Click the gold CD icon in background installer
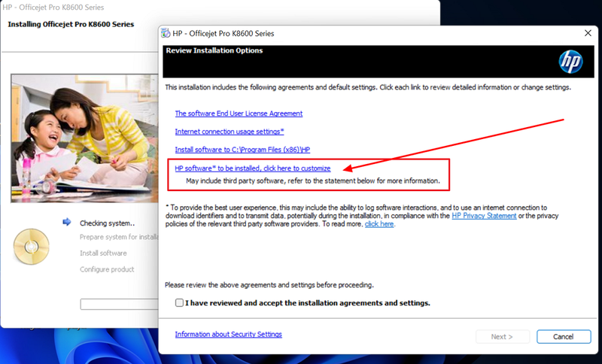Viewport: 602px width, 364px height. pyautogui.click(x=32, y=247)
